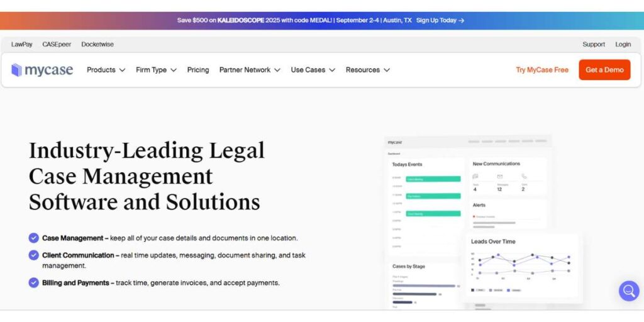The width and height of the screenshot is (644, 322).
Task: Open the Use Cases menu
Action: coord(313,70)
